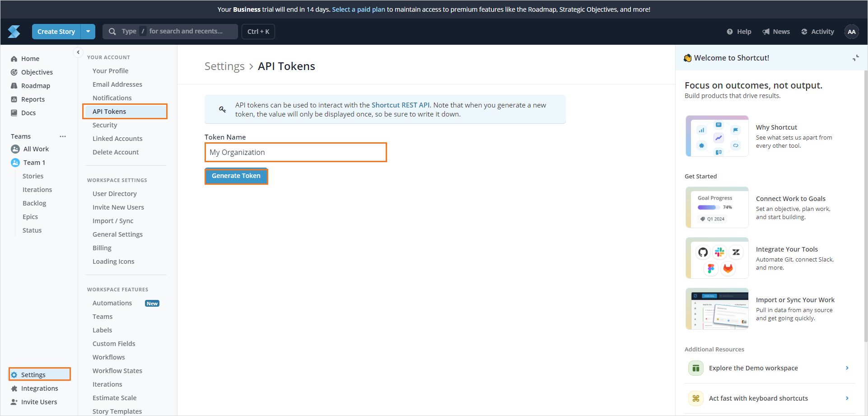The image size is (868, 416).
Task: Focus the search and recents field
Action: pyautogui.click(x=170, y=32)
